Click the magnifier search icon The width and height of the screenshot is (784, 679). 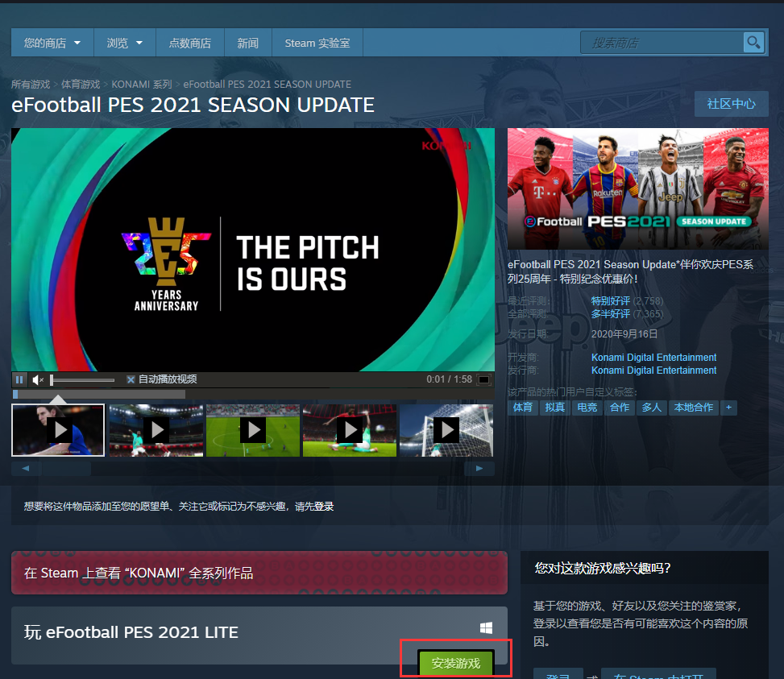point(753,43)
